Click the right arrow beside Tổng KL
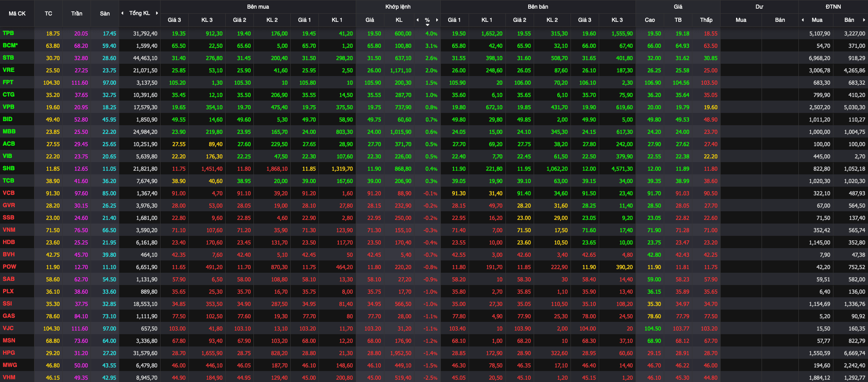Screen dimensions: 868x382 point(157,13)
